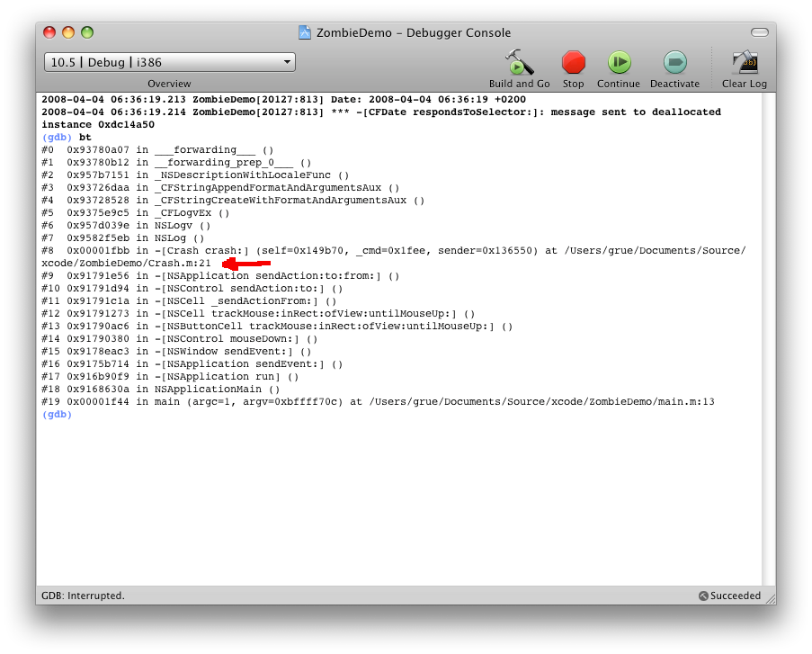The width and height of the screenshot is (812, 654).
Task: Select frame #1 __forwarding_prep_0___ line
Action: pos(176,162)
